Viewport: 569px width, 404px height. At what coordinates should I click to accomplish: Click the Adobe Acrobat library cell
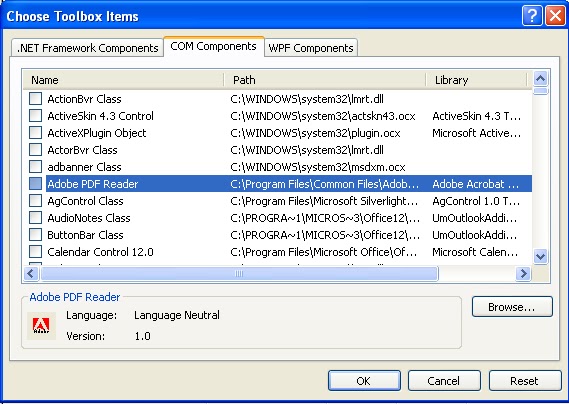pos(475,184)
